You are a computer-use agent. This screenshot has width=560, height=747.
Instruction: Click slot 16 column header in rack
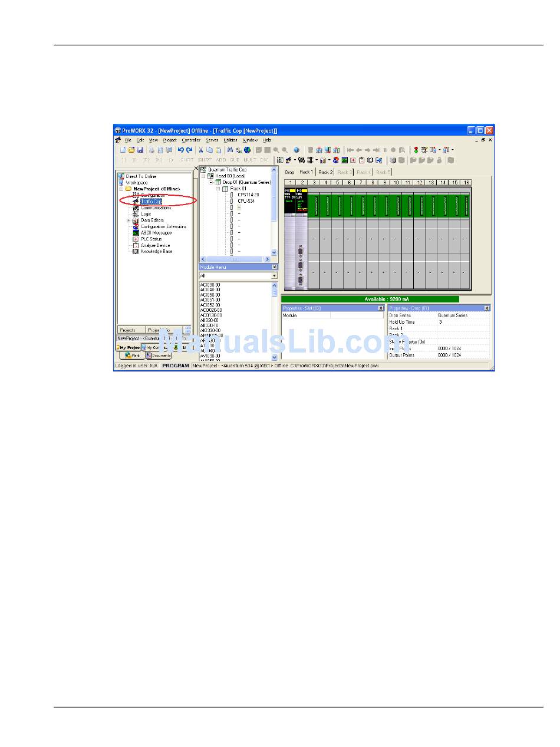(466, 183)
